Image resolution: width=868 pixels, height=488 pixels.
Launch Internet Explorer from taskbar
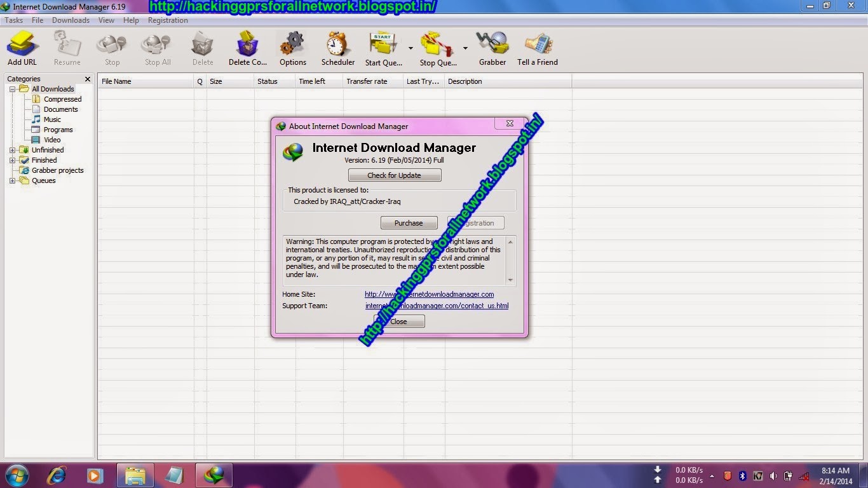click(57, 475)
